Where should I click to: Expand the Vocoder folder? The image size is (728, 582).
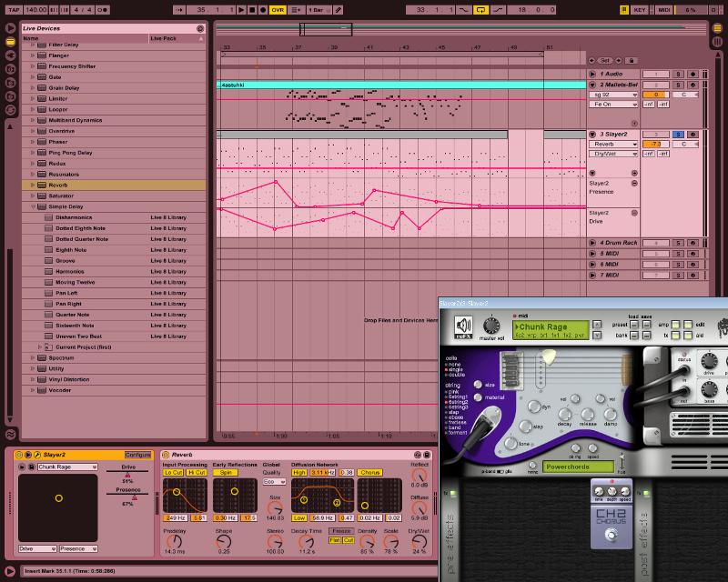point(33,390)
